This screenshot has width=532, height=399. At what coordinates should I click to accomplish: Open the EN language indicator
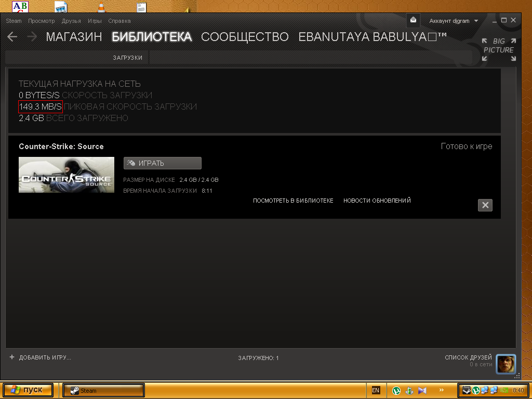tap(376, 390)
